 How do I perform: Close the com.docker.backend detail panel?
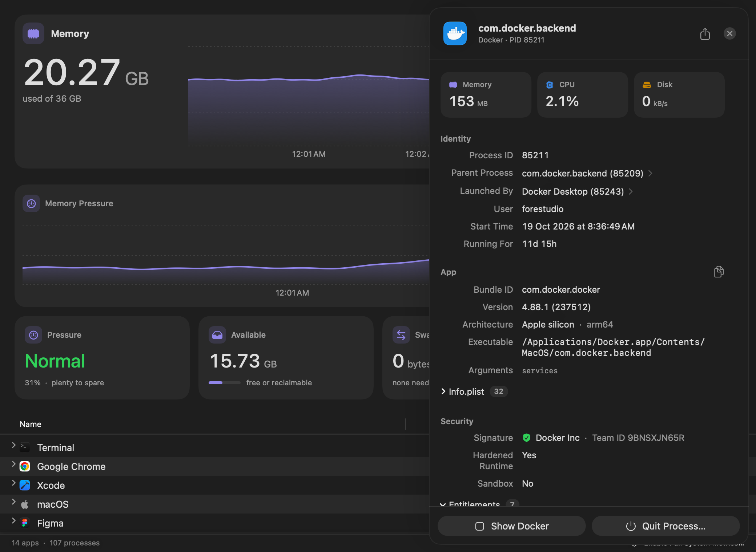point(729,33)
